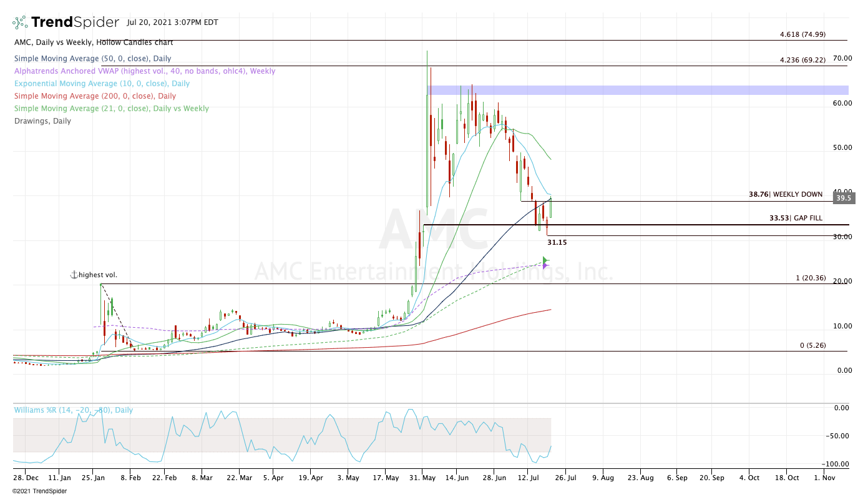
Task: Click the 1. Nov date label
Action: click(825, 478)
